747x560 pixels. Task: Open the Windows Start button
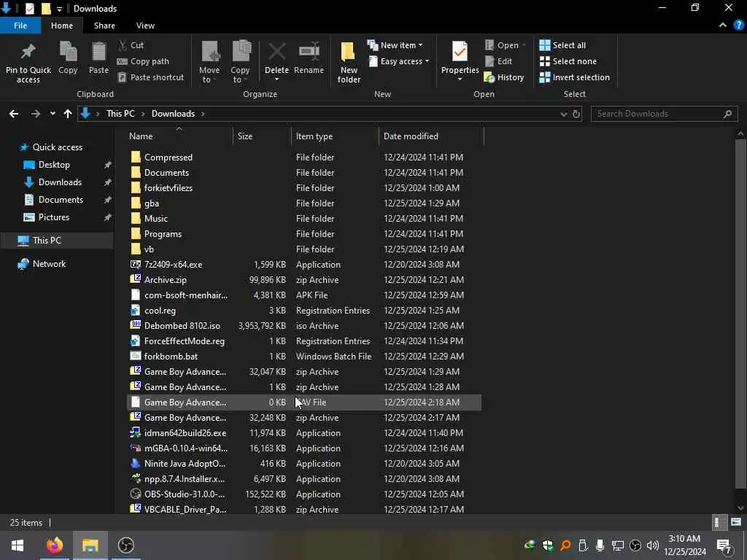(x=18, y=545)
